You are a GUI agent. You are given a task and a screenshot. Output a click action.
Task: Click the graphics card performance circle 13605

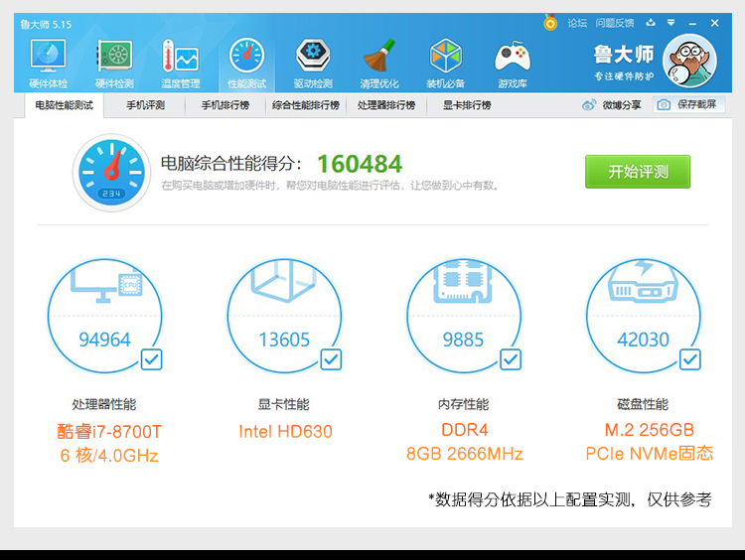(x=284, y=316)
